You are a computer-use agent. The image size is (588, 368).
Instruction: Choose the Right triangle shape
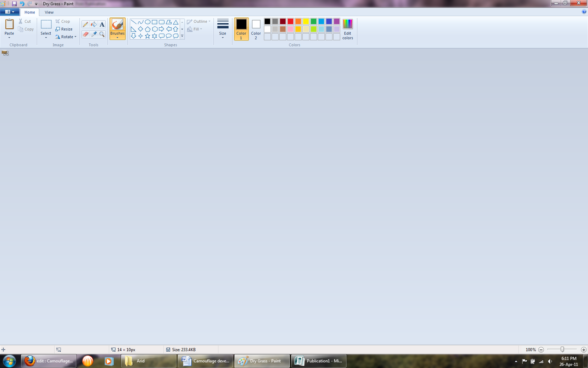(x=134, y=29)
